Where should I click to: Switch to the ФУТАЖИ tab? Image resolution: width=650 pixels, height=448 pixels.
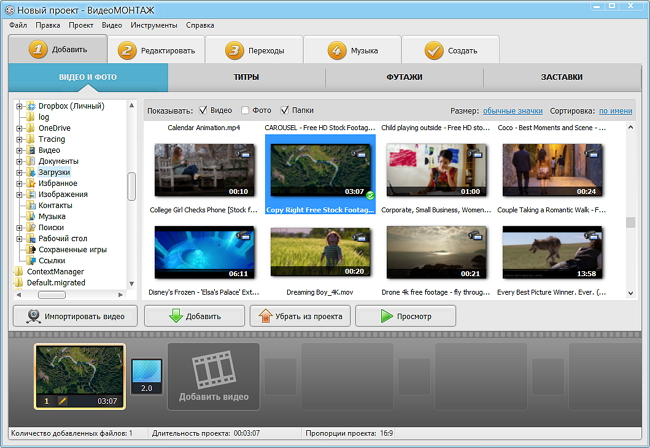click(x=404, y=77)
